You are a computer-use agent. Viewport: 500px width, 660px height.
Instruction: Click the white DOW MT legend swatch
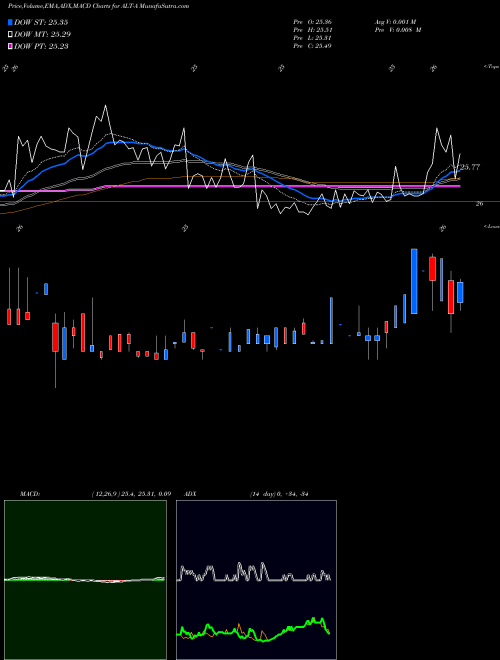pyautogui.click(x=10, y=35)
